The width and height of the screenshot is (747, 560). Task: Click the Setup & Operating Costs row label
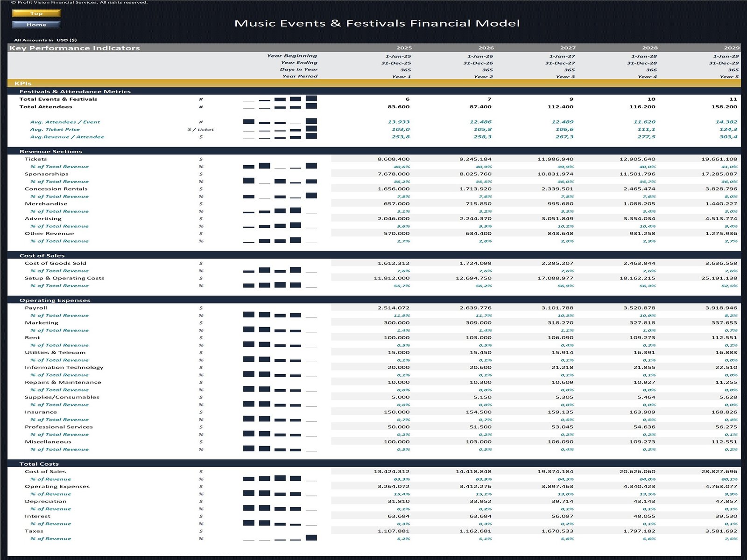tap(64, 278)
